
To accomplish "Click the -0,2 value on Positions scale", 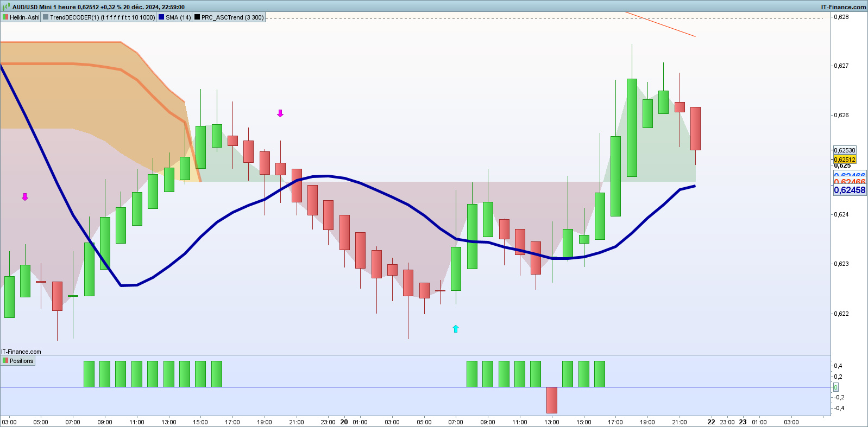I will tap(839, 397).
